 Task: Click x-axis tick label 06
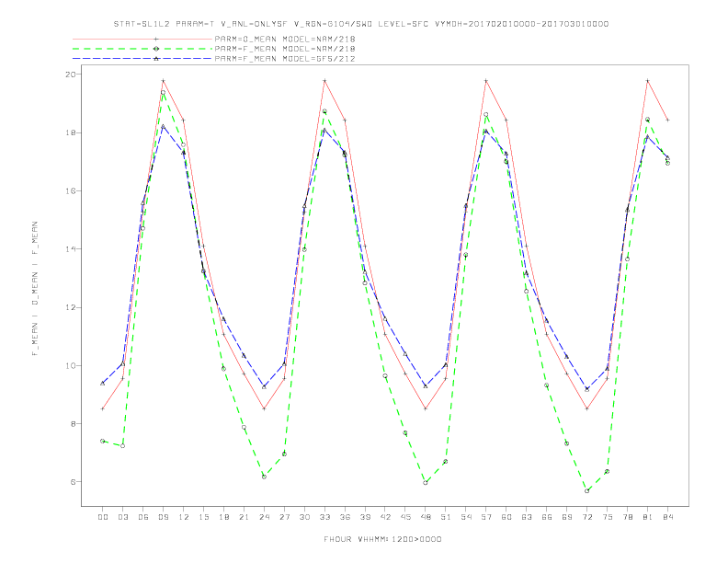coord(143,517)
